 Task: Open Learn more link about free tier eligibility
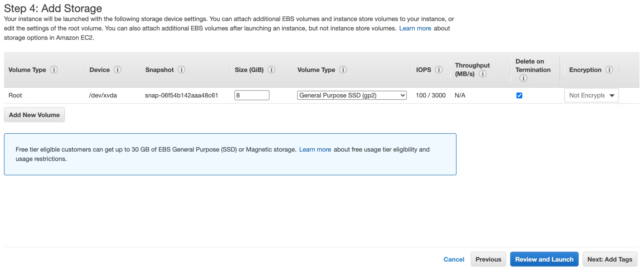315,150
